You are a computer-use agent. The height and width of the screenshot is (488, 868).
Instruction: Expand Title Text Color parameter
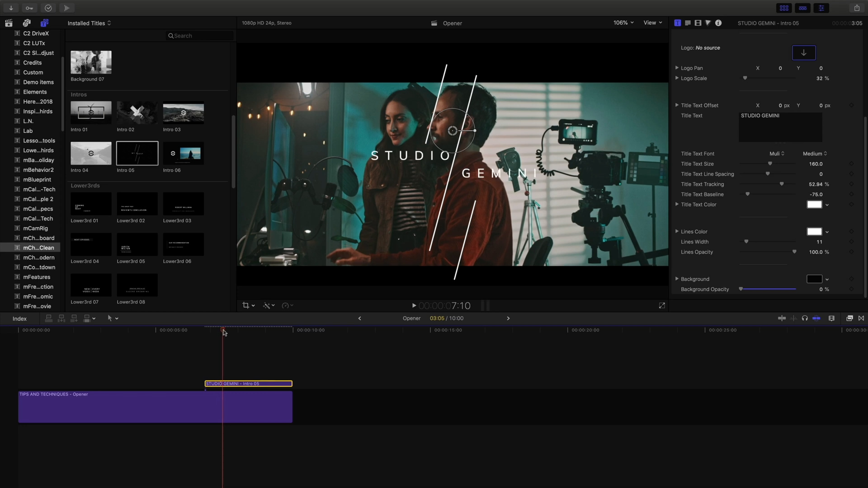point(677,204)
